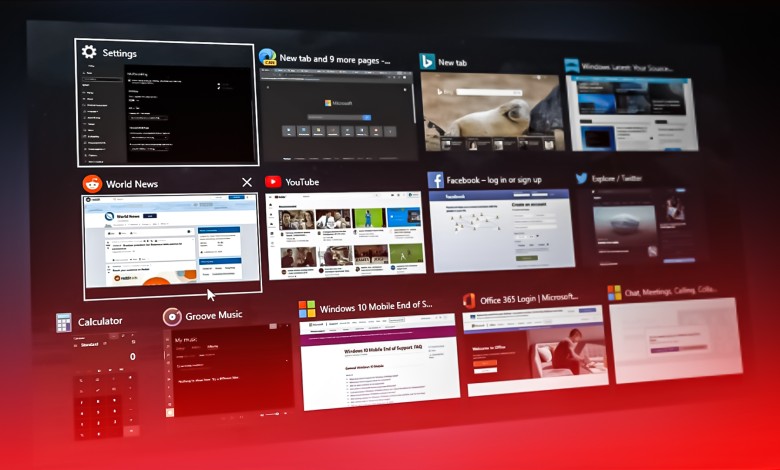Click the 'Settings' window title
The image size is (780, 470).
click(119, 53)
